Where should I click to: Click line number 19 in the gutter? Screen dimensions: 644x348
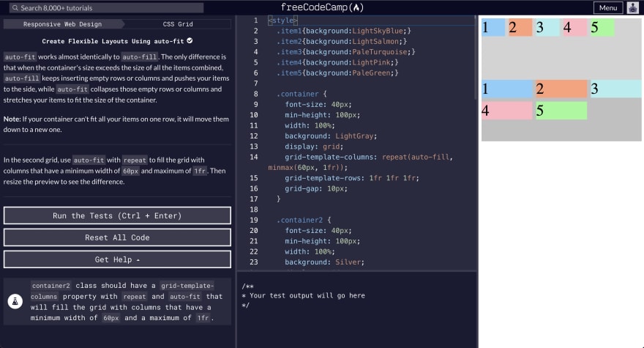click(x=254, y=220)
